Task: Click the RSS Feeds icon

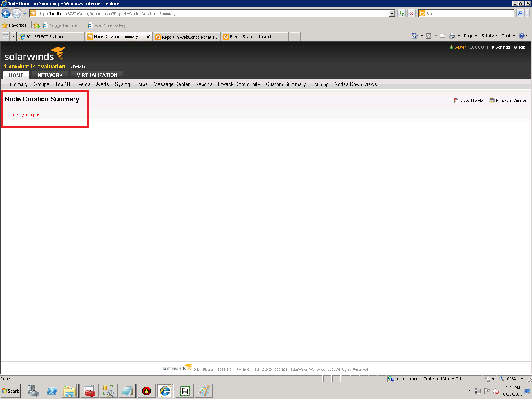Action: coord(428,36)
